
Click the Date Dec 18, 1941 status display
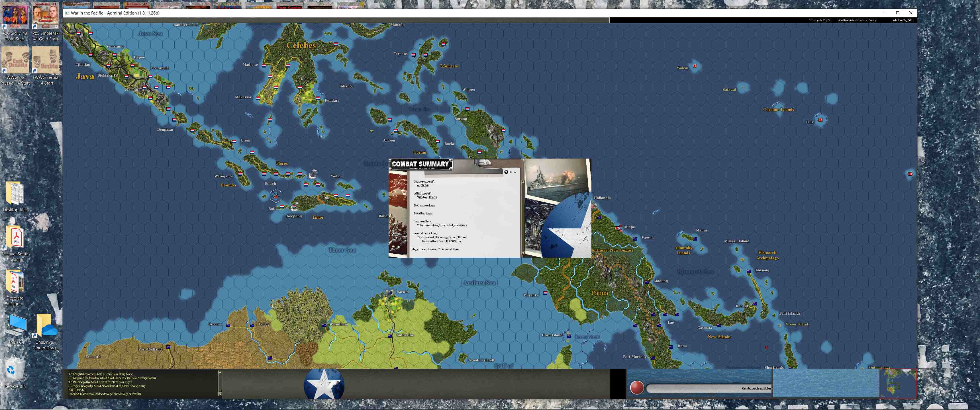point(901,20)
